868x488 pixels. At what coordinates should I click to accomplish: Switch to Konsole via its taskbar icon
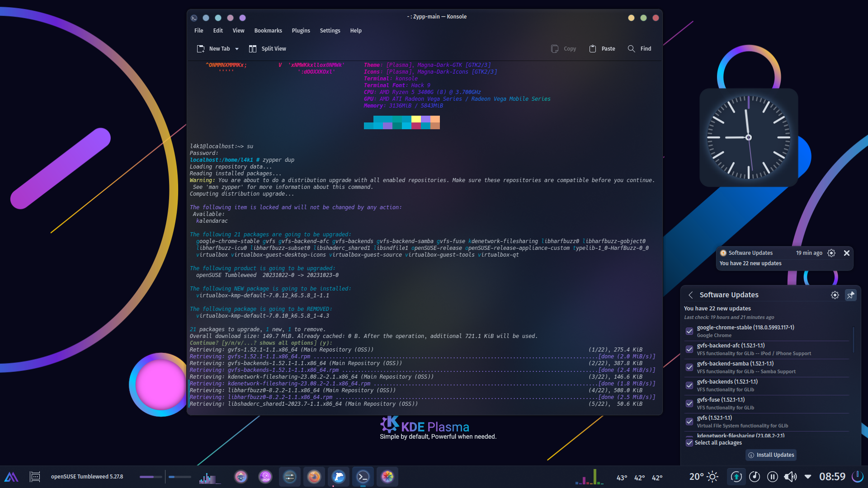coord(363,477)
